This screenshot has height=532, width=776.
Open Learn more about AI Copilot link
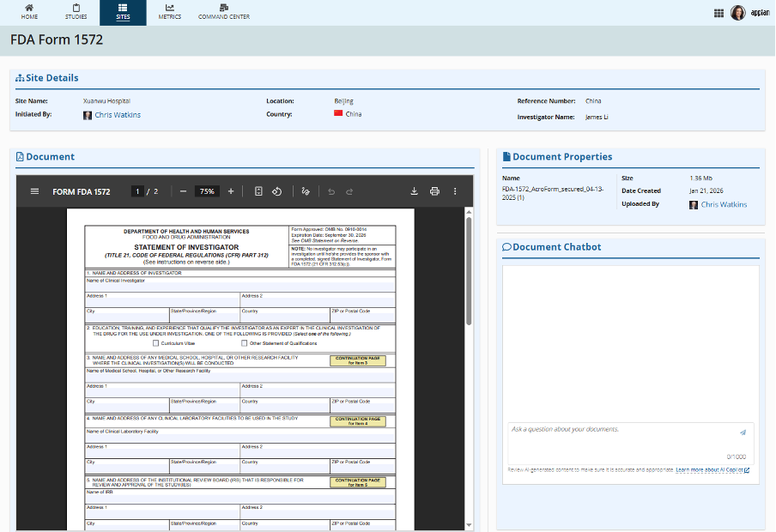tap(712, 470)
